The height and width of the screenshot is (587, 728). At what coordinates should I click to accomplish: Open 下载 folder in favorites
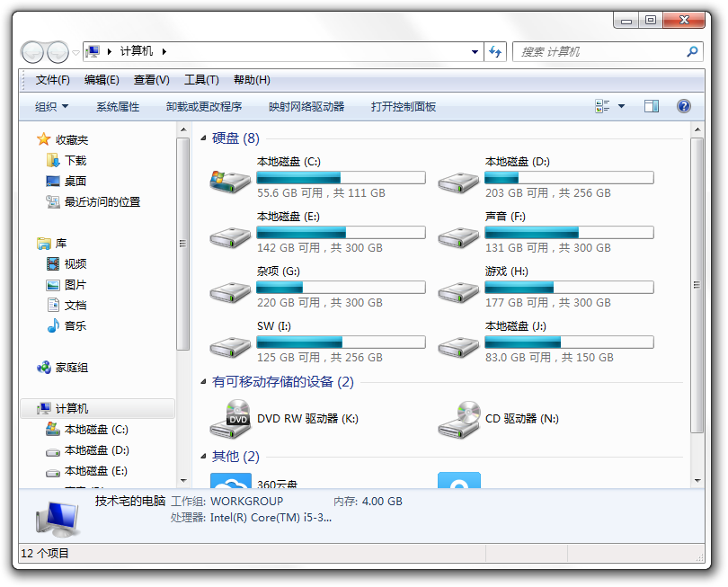tap(75, 161)
